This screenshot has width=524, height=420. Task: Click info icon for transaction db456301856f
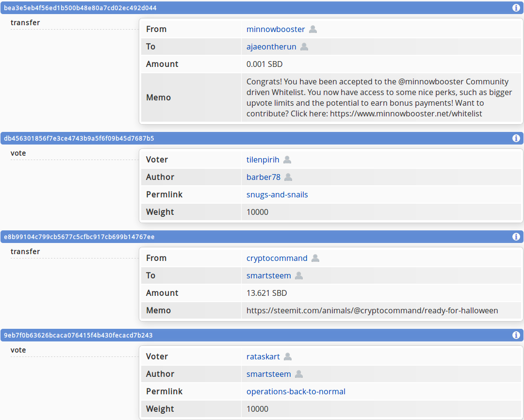[x=516, y=138]
